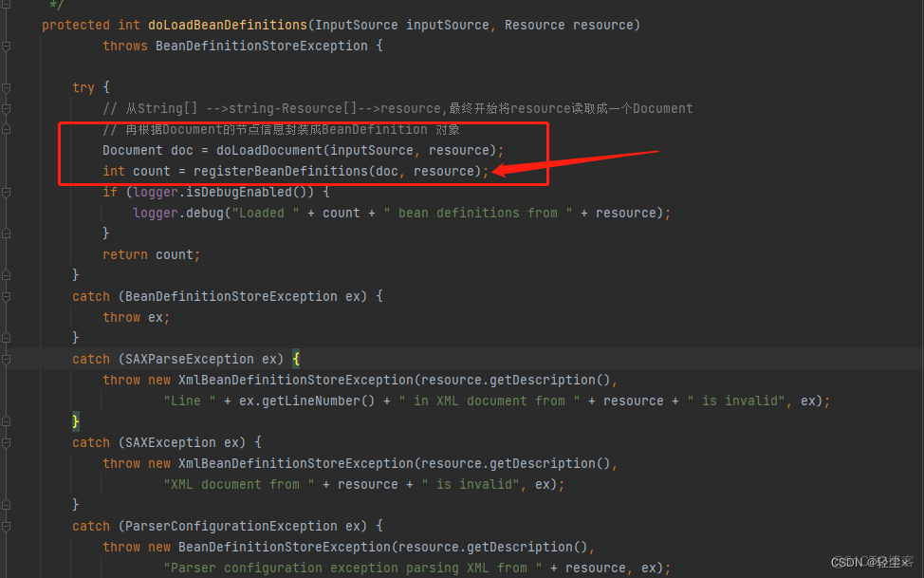Expand the folded comment above the method
Screen dimensions: 924x578
[8, 6]
